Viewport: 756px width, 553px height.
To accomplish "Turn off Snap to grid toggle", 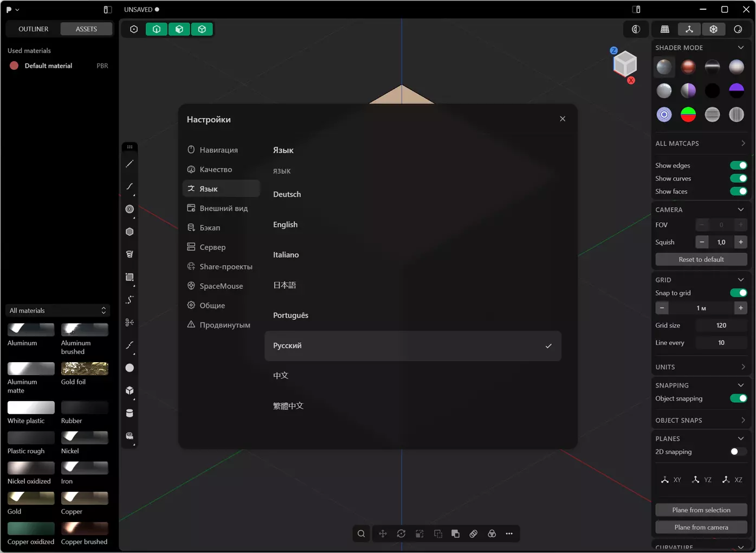I will (739, 293).
